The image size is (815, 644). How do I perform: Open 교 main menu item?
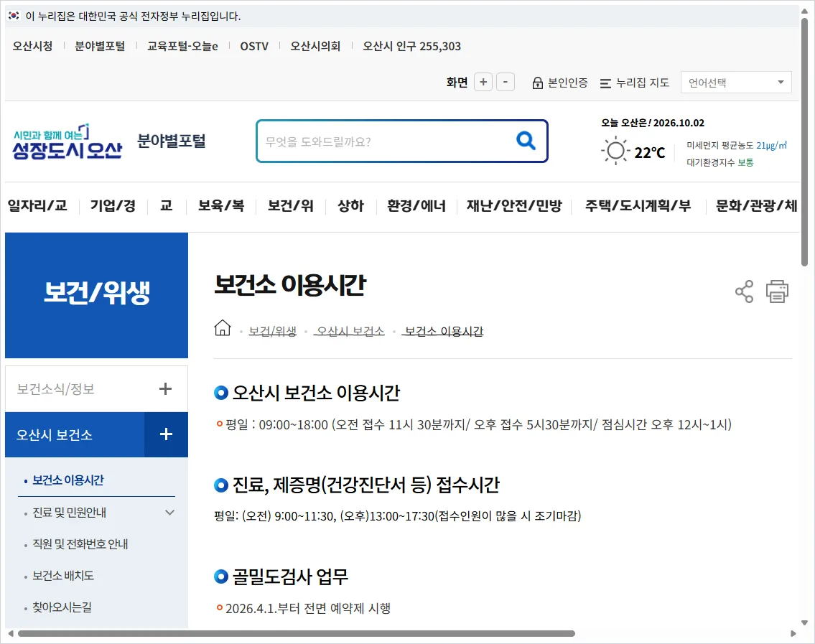167,206
